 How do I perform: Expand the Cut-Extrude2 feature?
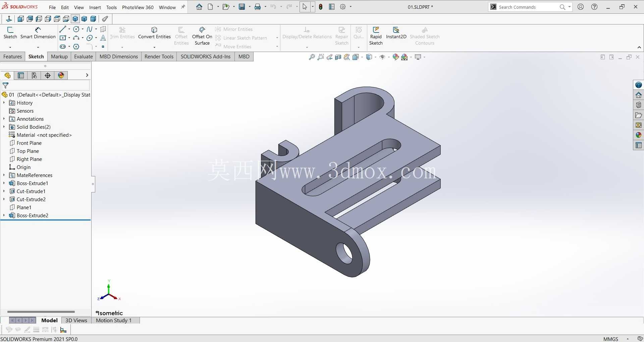(4, 199)
